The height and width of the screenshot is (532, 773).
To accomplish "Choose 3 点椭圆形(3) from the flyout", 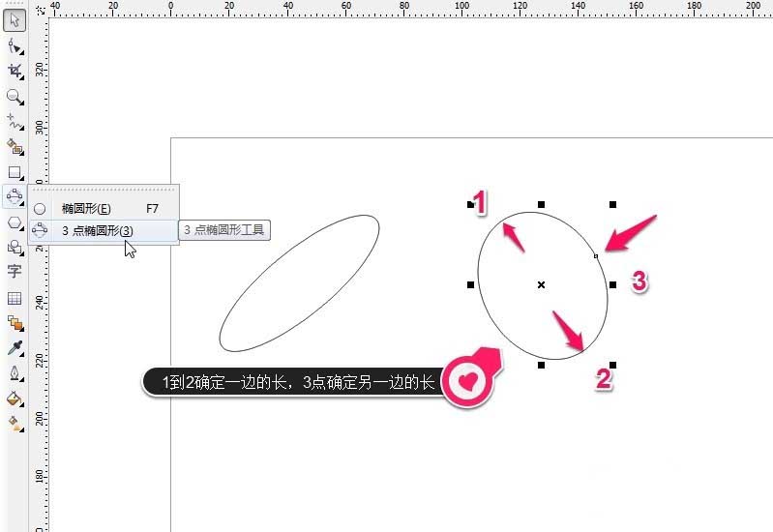I will point(104,230).
